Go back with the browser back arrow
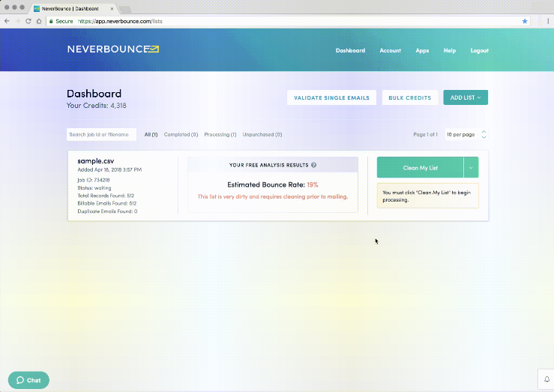 tap(7, 21)
